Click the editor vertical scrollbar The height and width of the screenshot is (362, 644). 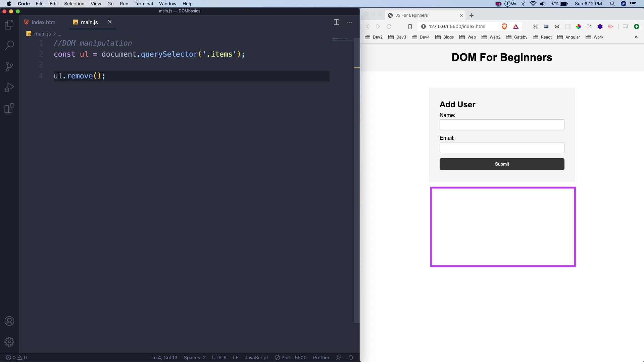coord(357,180)
